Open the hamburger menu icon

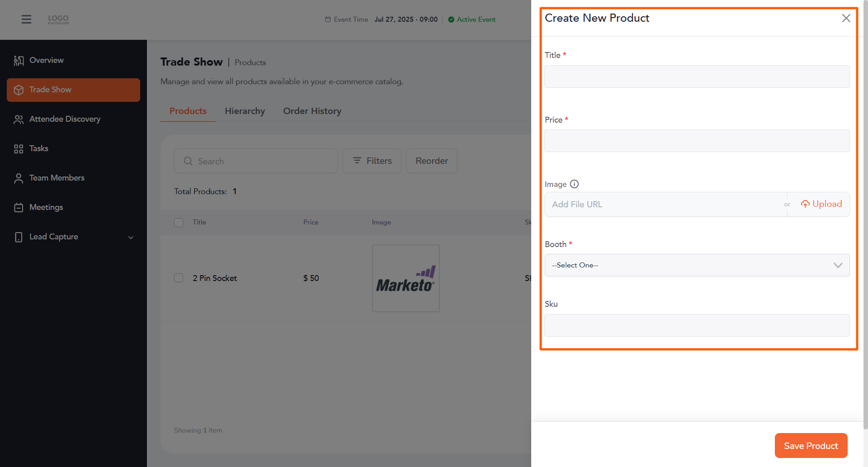[x=27, y=19]
